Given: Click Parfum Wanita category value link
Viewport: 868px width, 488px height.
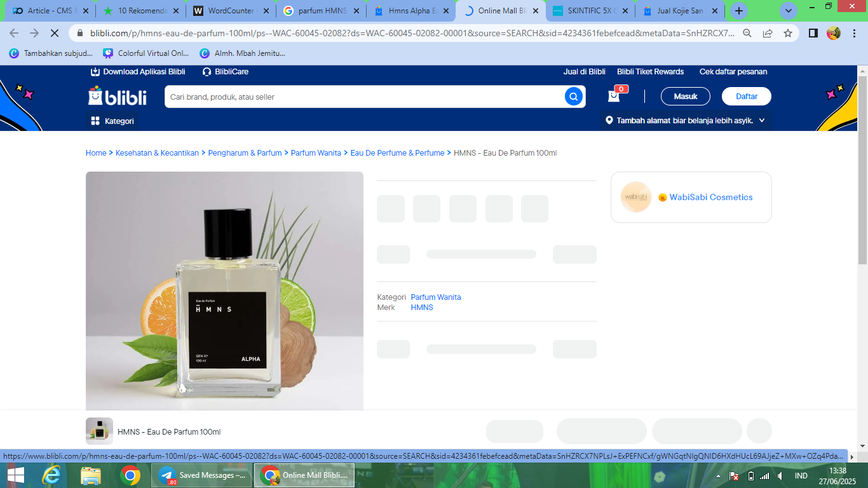Looking at the screenshot, I should [x=436, y=297].
